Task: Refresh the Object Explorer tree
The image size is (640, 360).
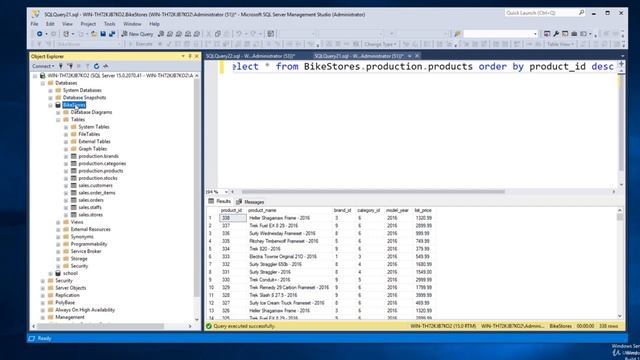Action: point(96,66)
